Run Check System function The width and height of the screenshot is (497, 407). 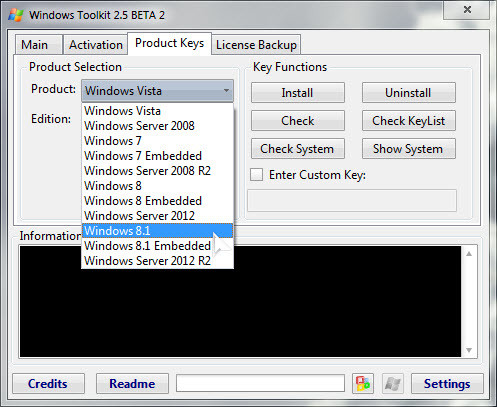coord(298,149)
